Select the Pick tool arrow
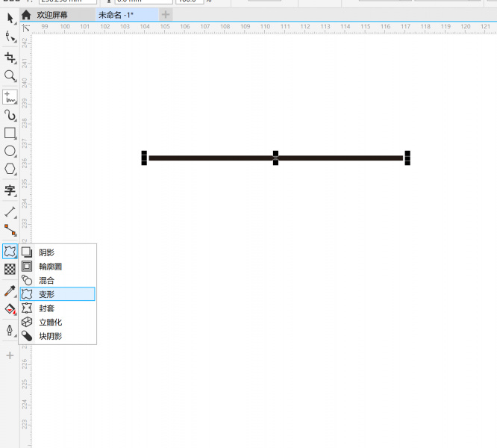 (10, 18)
